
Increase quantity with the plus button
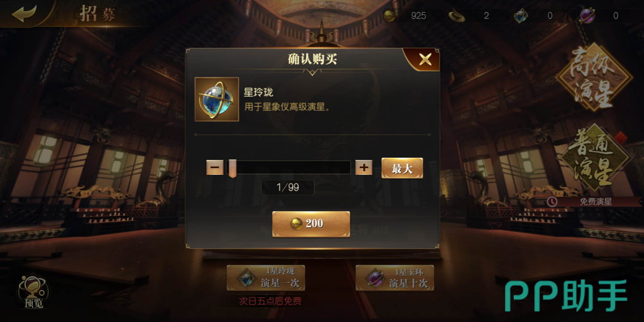(364, 168)
